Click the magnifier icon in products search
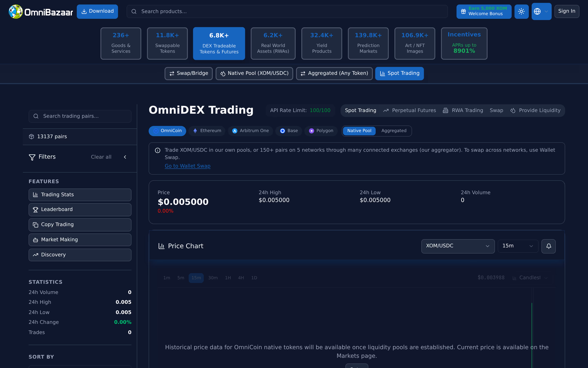 tap(134, 11)
